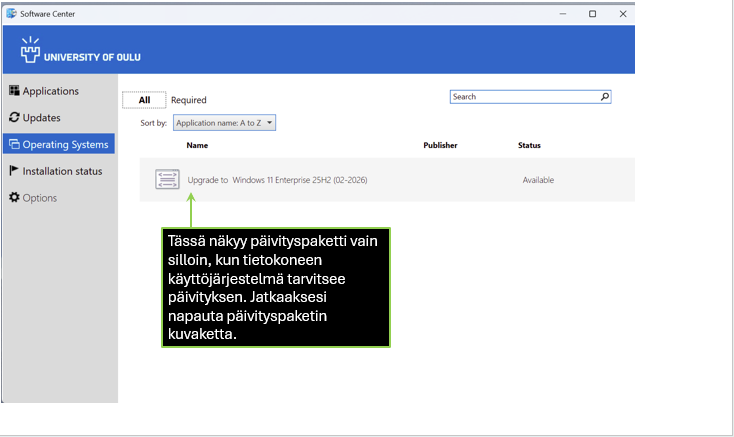Sort list by Publisher column header

[440, 145]
